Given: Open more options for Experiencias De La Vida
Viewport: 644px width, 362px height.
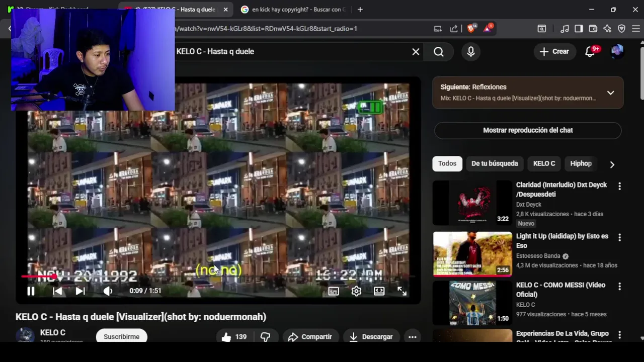Looking at the screenshot, I should (x=619, y=335).
